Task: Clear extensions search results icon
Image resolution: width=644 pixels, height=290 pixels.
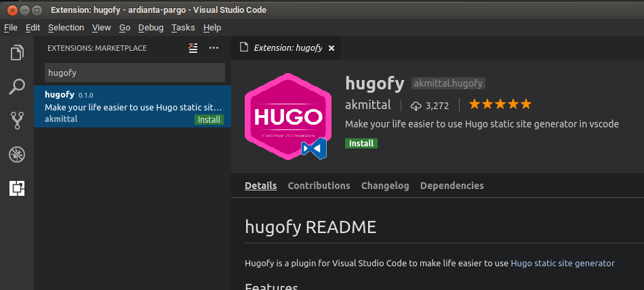Action: coord(193,48)
